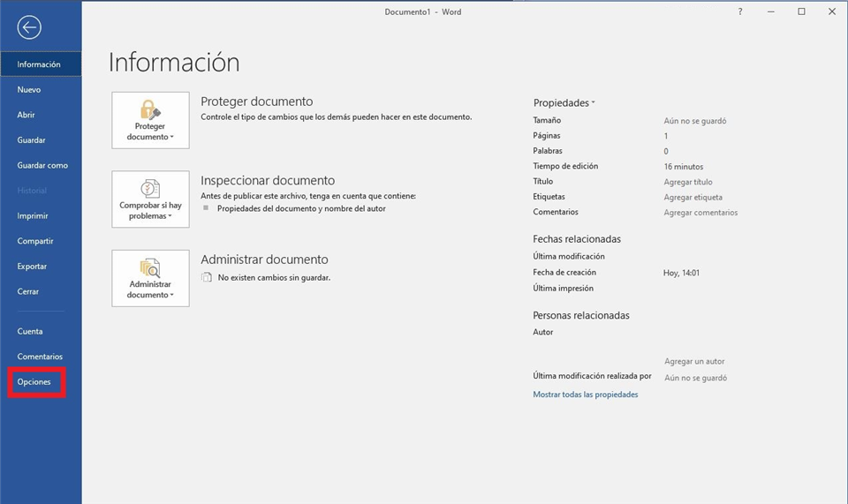Select Exportar from the sidebar
The height and width of the screenshot is (504, 848).
pyautogui.click(x=32, y=267)
